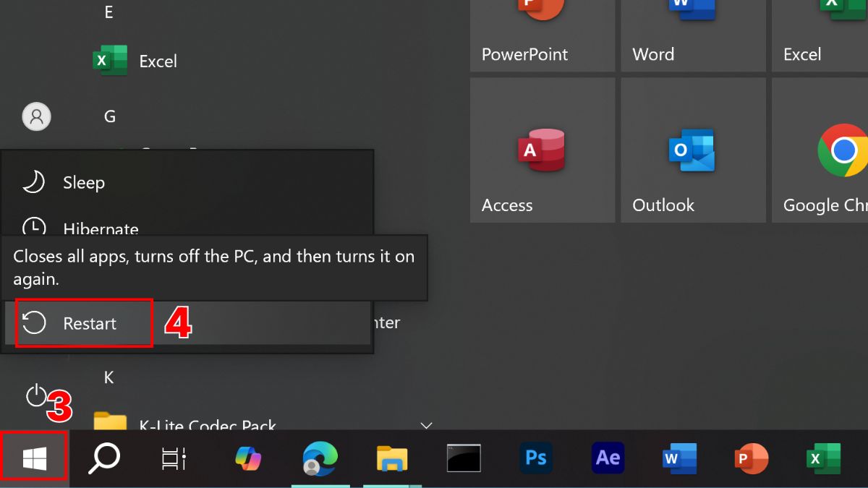Open taskbar Search magnifier
The image size is (868, 488).
pyautogui.click(x=103, y=458)
